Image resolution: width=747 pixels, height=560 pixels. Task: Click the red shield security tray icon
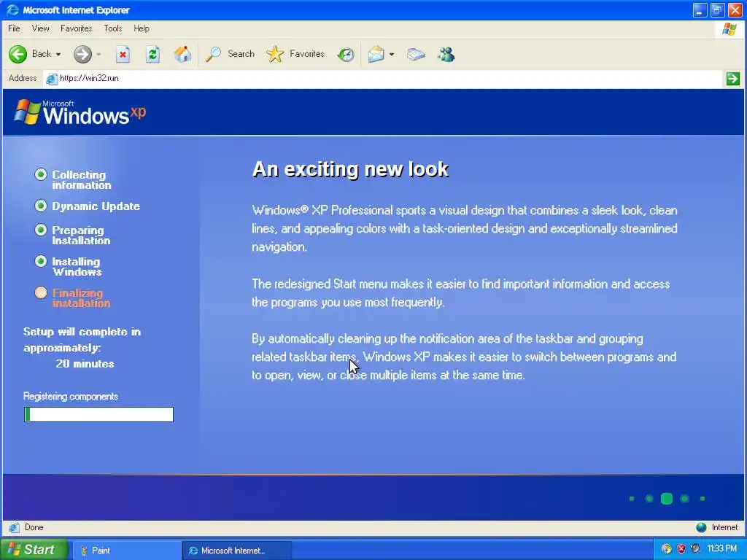681,548
